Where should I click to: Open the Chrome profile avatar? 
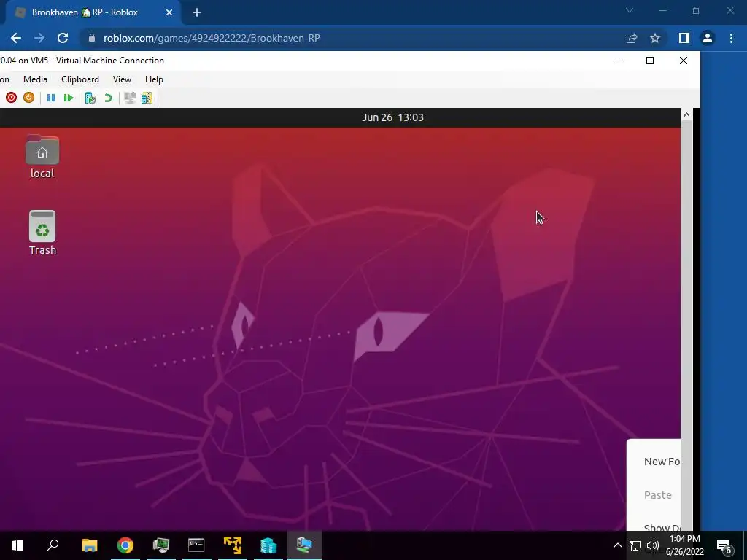point(708,38)
